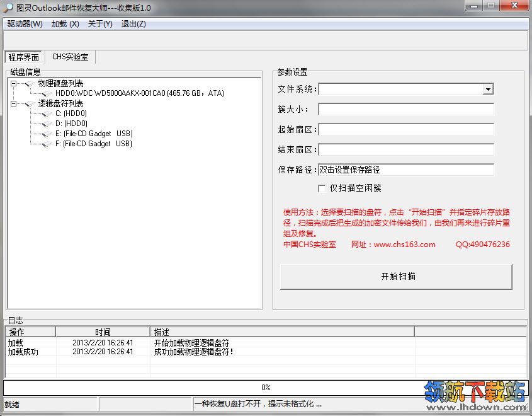Click log description 开始加载物理逻辑盘符
This screenshot has height=416, width=532.
click(191, 343)
